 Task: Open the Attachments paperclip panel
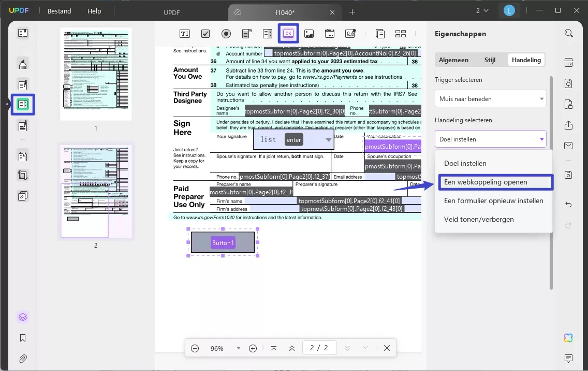pyautogui.click(x=22, y=359)
